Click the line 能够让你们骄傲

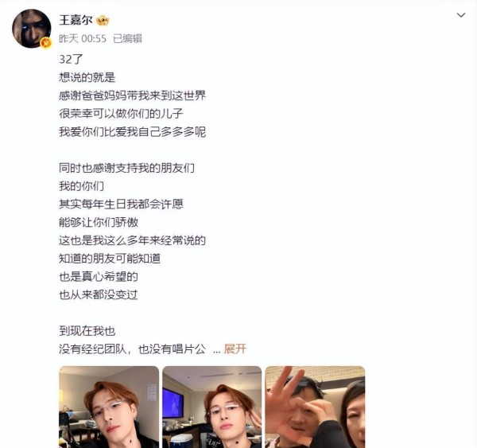coord(99,222)
